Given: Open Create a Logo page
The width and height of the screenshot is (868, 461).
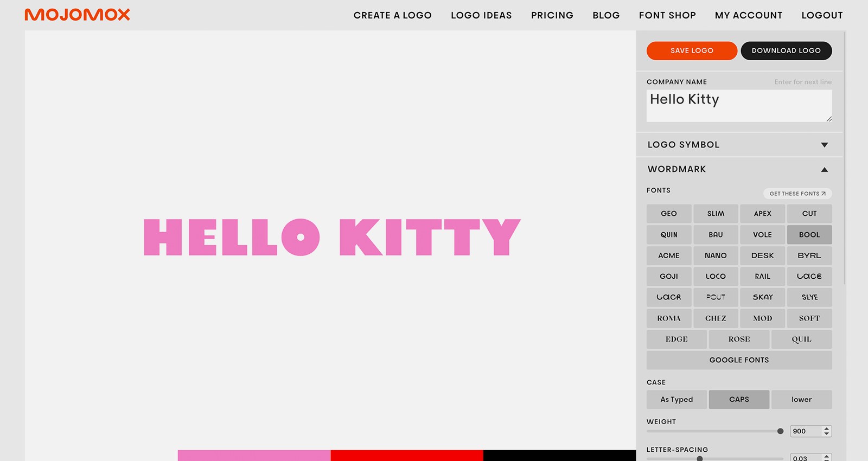Looking at the screenshot, I should 392,15.
